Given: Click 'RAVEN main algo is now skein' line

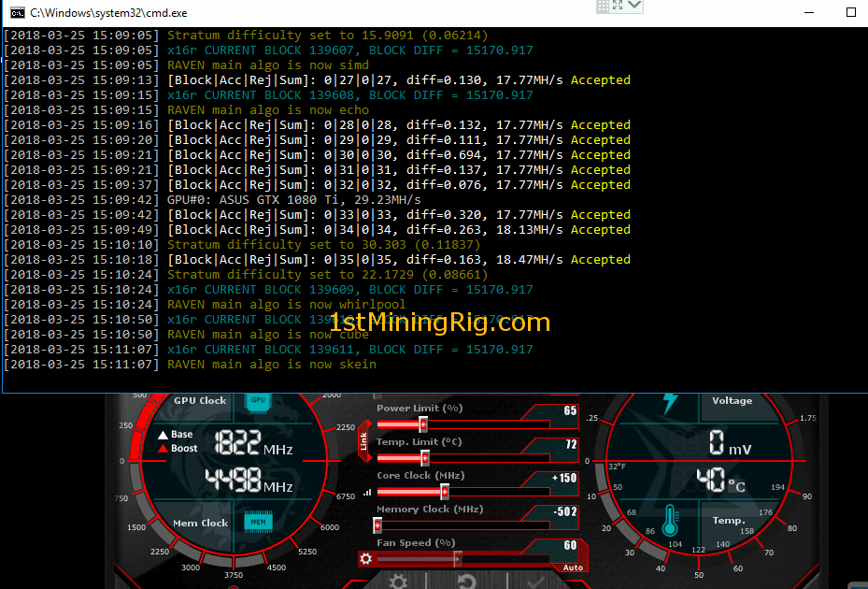Looking at the screenshot, I should point(191,365).
